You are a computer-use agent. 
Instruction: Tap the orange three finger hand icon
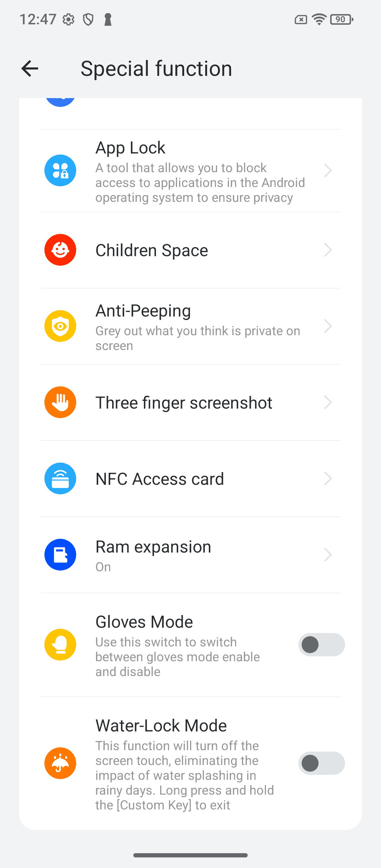[x=60, y=402]
